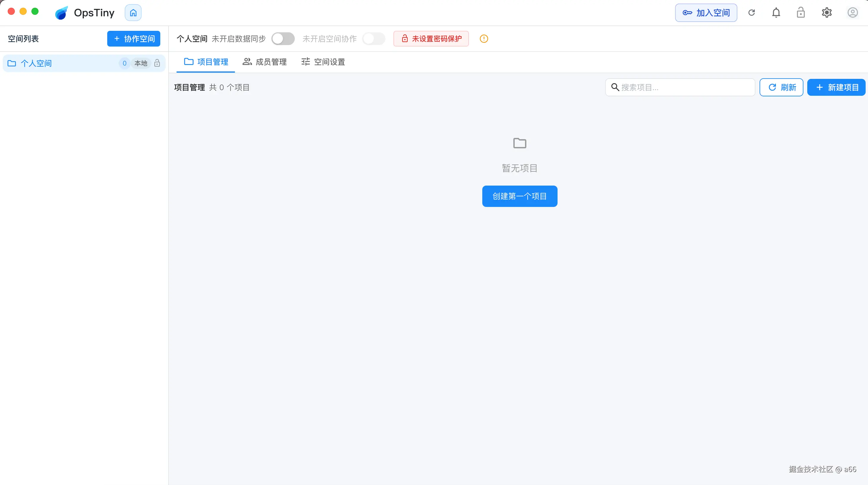Open the user account avatar
Screen dimensions: 868x485
(x=853, y=12)
